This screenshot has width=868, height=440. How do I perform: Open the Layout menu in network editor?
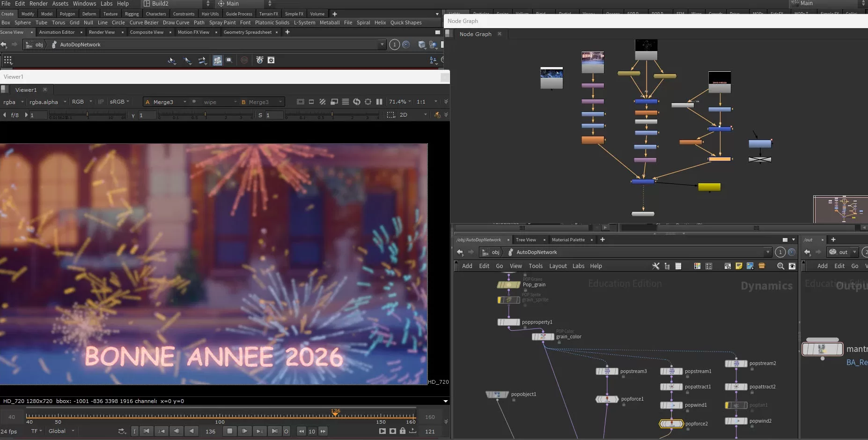tap(558, 266)
